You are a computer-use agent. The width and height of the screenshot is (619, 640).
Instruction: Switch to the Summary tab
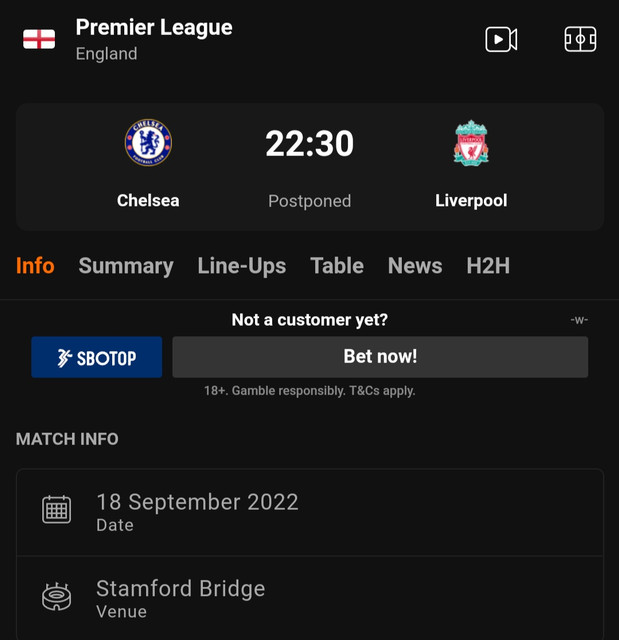tap(126, 266)
